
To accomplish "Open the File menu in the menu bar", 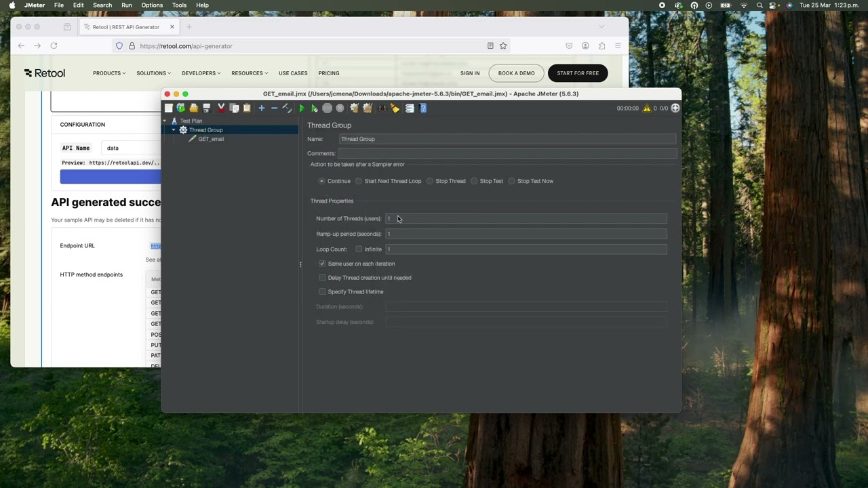I will (59, 5).
